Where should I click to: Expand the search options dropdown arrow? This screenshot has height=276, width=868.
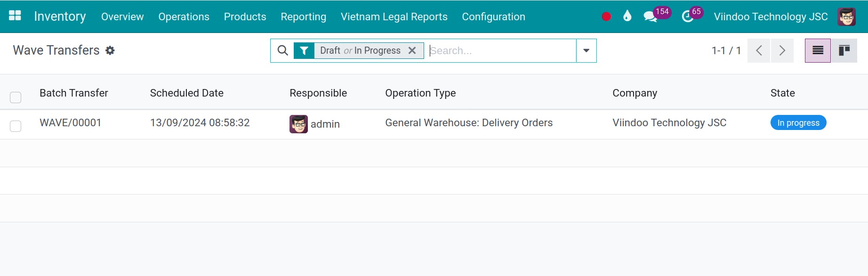click(x=586, y=50)
